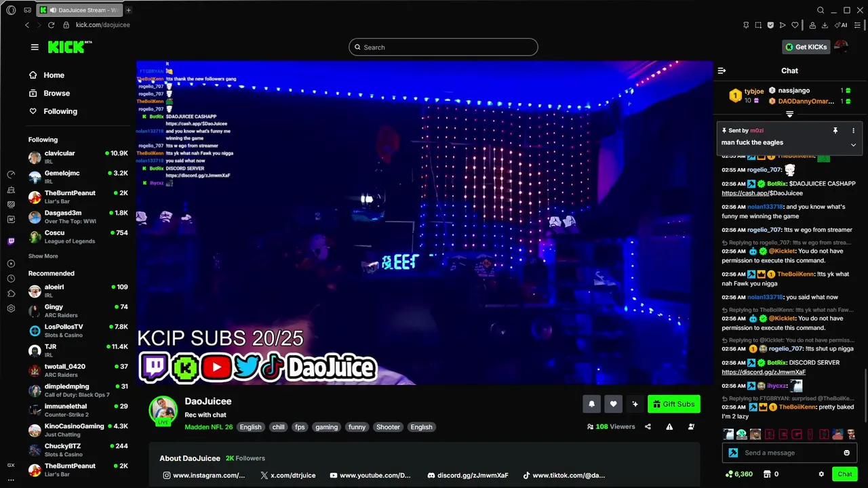The width and height of the screenshot is (868, 488).
Task: Open Opera downloads icon in toolbar
Action: (825, 25)
